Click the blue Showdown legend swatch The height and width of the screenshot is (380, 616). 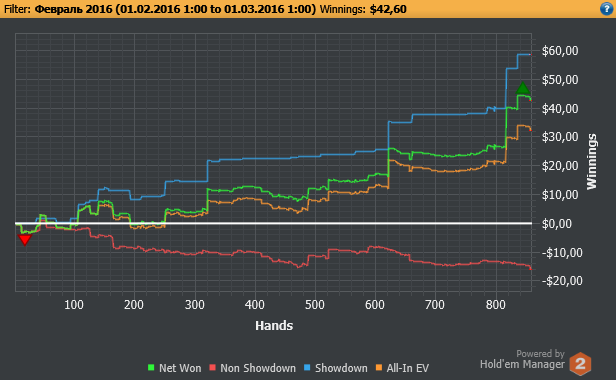click(x=307, y=368)
